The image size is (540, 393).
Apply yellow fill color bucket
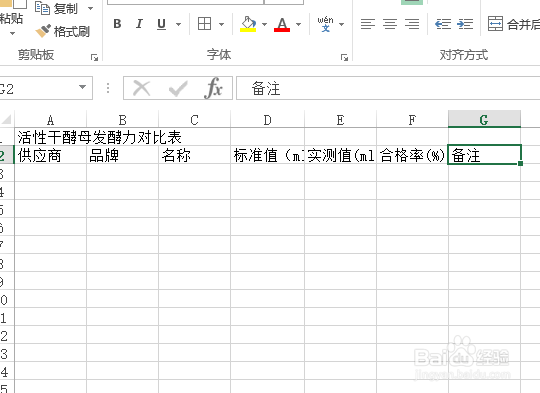point(248,24)
